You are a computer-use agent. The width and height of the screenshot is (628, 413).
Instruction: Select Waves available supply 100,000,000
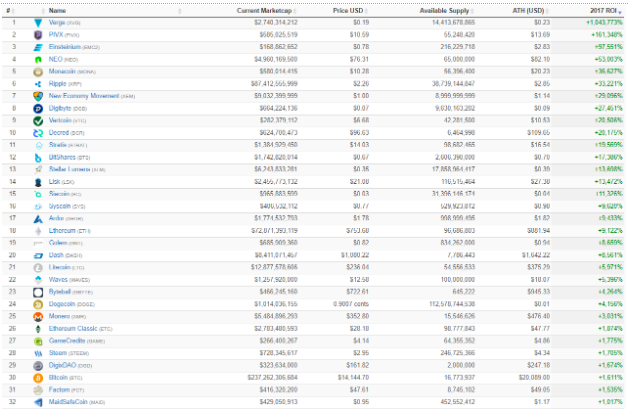pos(458,280)
